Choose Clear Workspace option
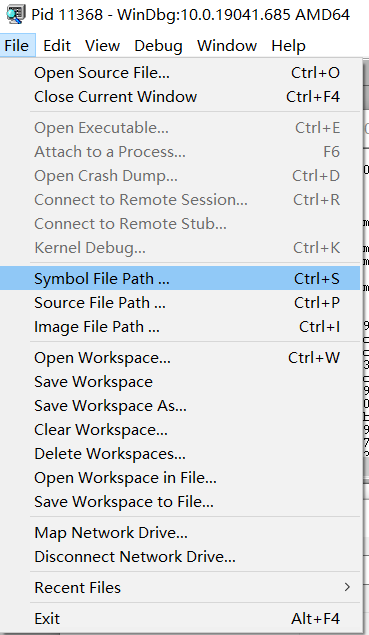 [x=180, y=429]
